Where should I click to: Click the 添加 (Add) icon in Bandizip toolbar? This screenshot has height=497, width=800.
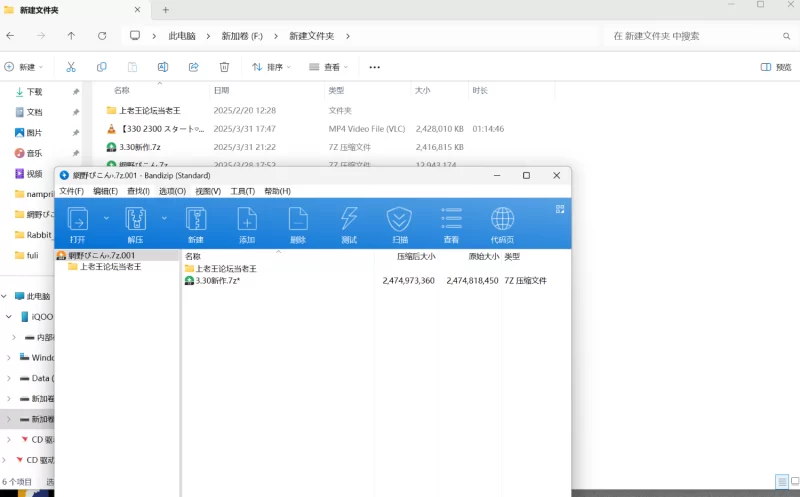point(247,224)
